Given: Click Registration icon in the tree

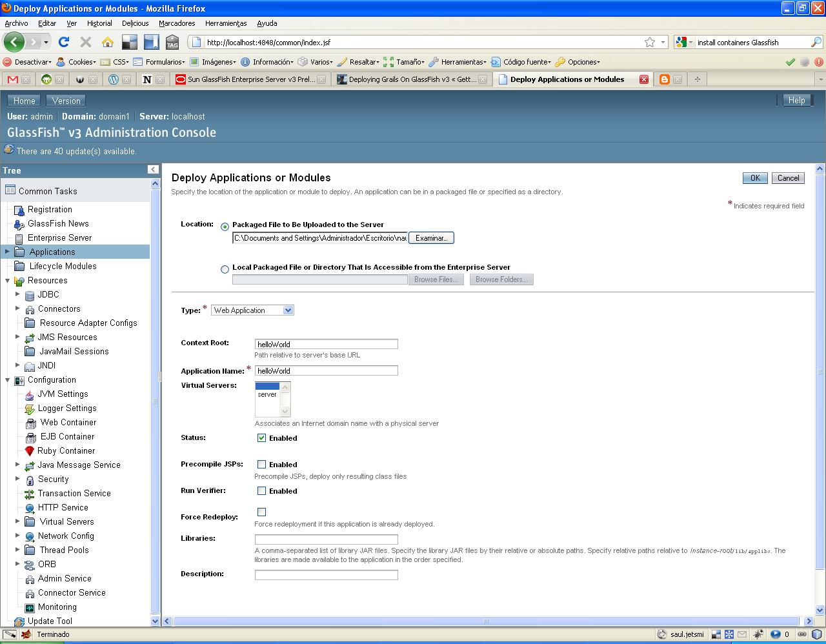Looking at the screenshot, I should pyautogui.click(x=19, y=210).
